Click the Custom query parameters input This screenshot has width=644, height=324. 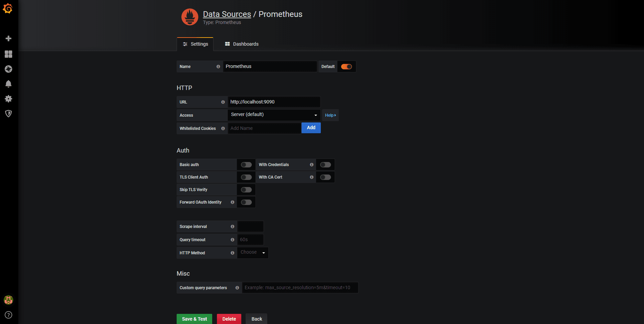pyautogui.click(x=300, y=287)
